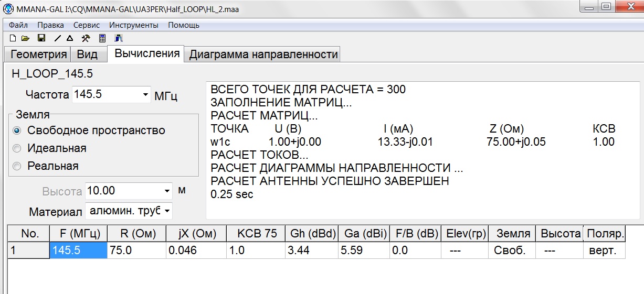The width and height of the screenshot is (644, 294).
Task: Open the Инструменты menu
Action: click(x=133, y=25)
